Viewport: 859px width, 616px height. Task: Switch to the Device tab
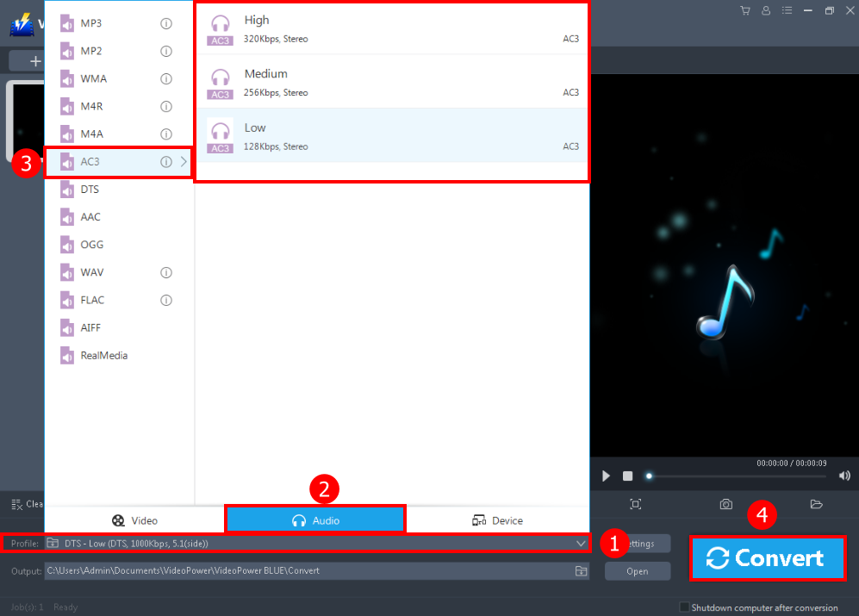coord(497,520)
